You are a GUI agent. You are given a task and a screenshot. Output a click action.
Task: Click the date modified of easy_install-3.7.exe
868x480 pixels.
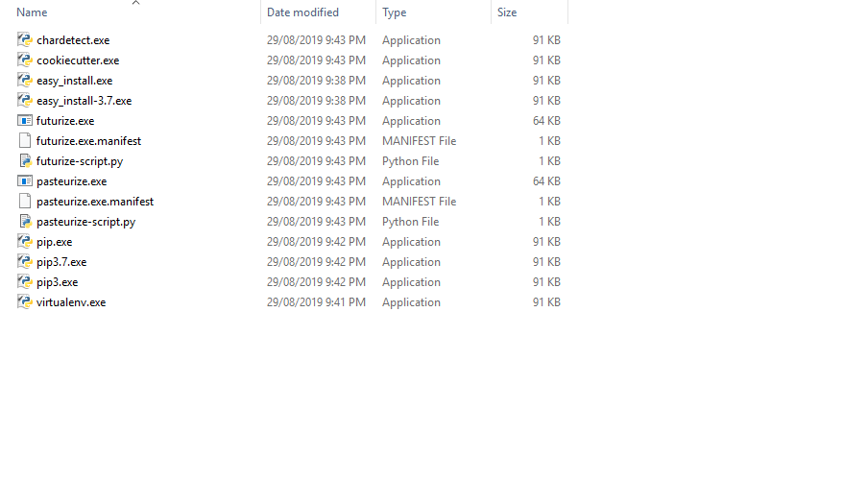316,101
